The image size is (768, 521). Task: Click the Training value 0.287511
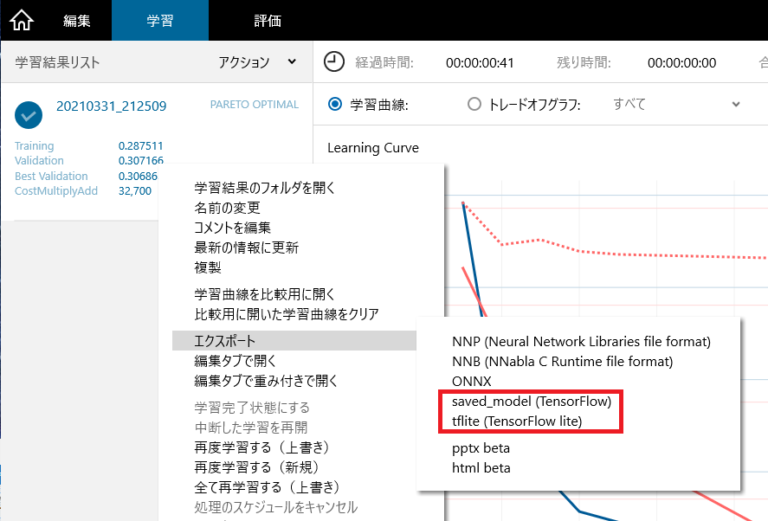tap(141, 146)
